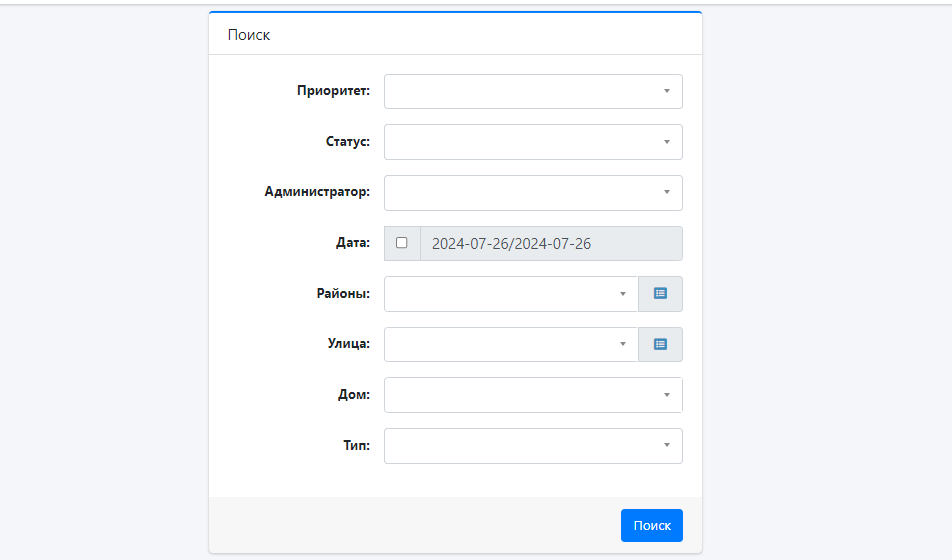Click the blue Поиск button
Image resolution: width=952 pixels, height=560 pixels.
tap(651, 525)
